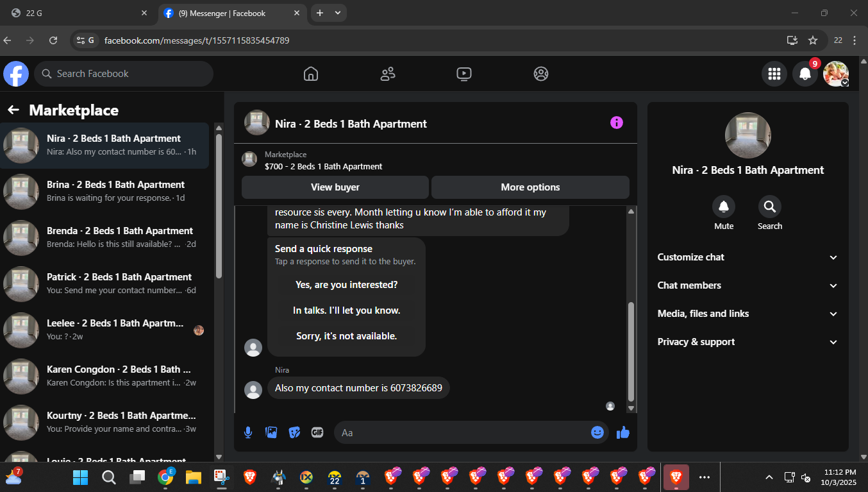The height and width of the screenshot is (492, 868).
Task: Send quick response "Yes, are you interested?"
Action: coord(346,285)
